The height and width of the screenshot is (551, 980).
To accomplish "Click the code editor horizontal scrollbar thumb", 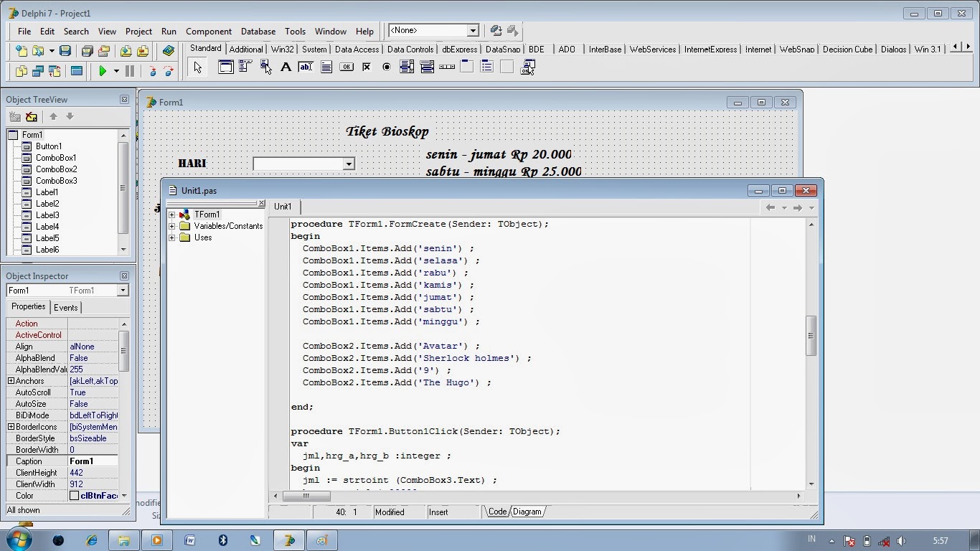I will [306, 496].
